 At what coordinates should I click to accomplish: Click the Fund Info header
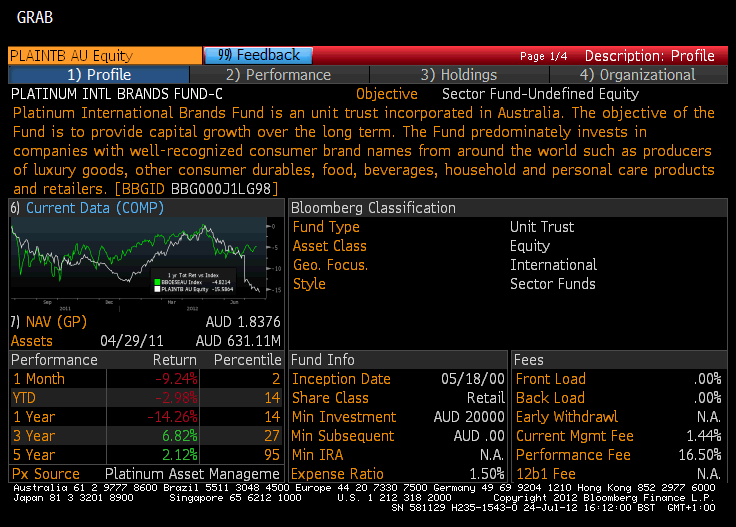(x=322, y=360)
